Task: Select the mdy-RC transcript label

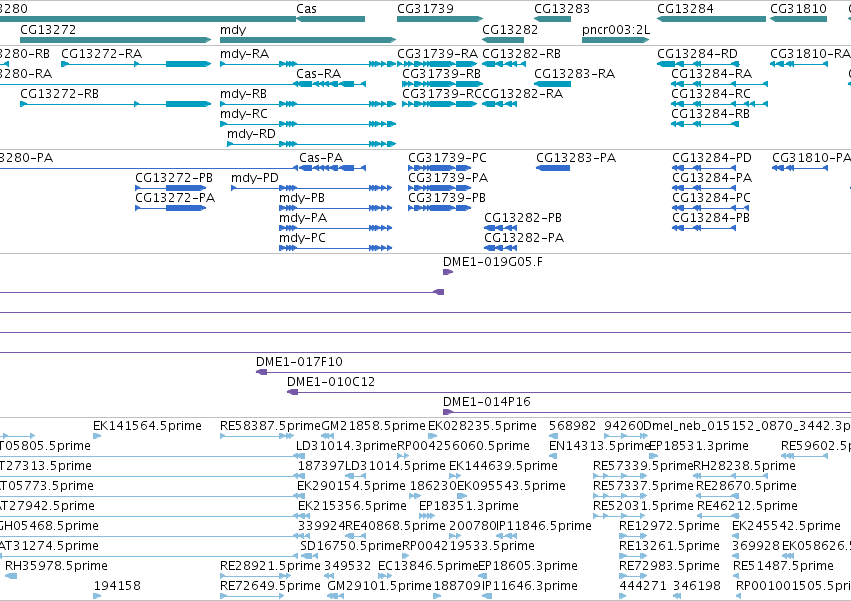Action: (244, 114)
